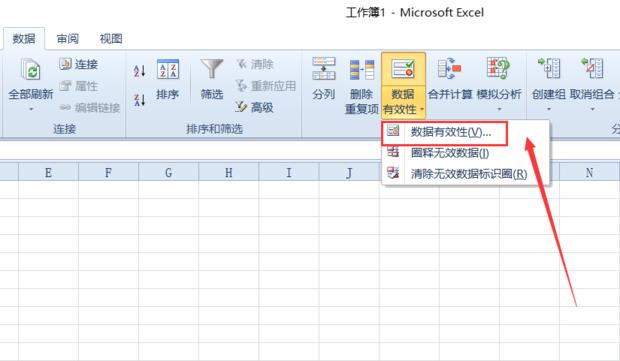Open the Sort (排序) dialog
Screen dimensions: 620x361
[168, 79]
